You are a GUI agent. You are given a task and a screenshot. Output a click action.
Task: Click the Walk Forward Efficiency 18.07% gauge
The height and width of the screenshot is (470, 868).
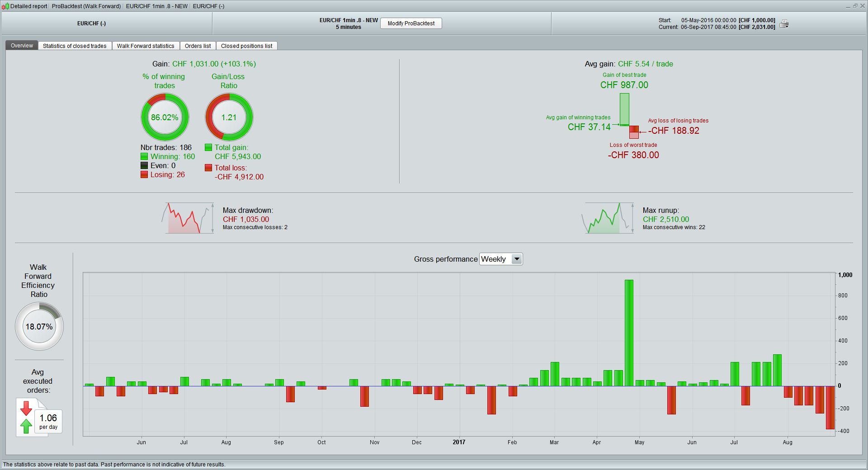(x=39, y=326)
